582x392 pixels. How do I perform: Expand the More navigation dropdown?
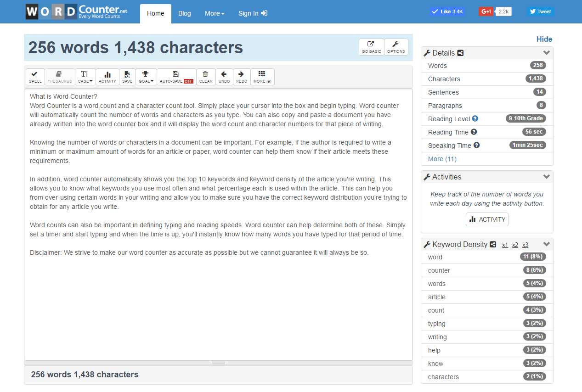pyautogui.click(x=215, y=13)
